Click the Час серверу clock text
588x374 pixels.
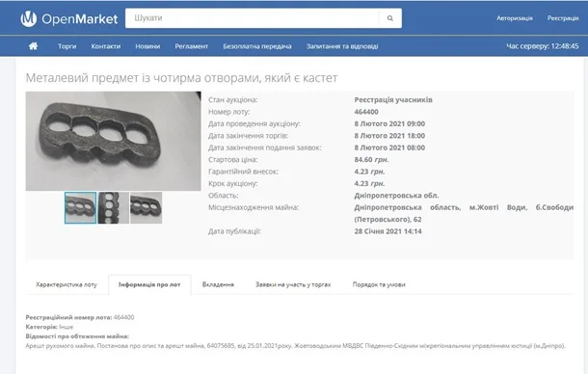point(543,46)
